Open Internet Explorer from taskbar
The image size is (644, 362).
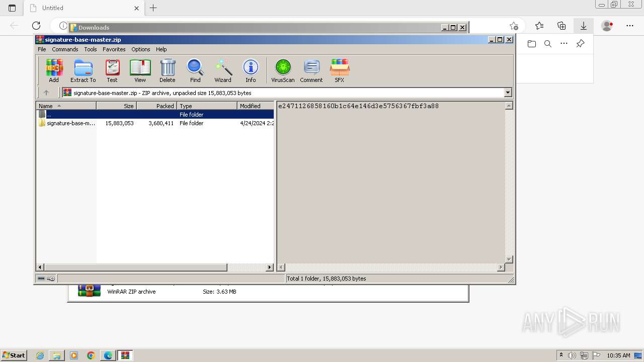tap(40, 355)
